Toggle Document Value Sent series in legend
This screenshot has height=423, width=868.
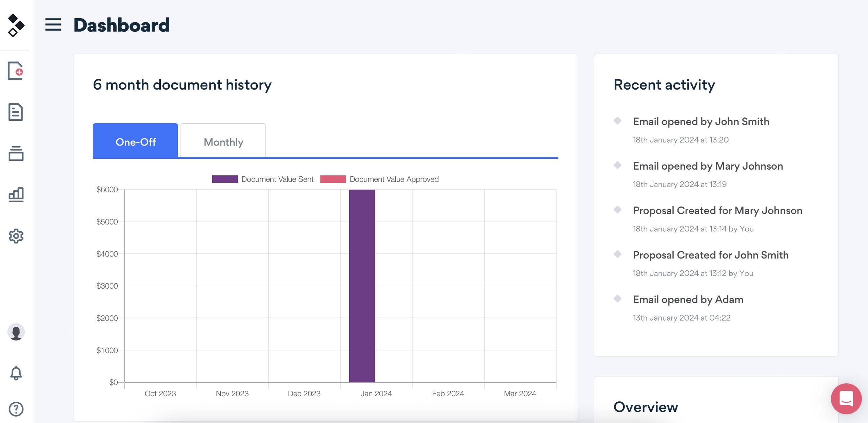tap(277, 179)
